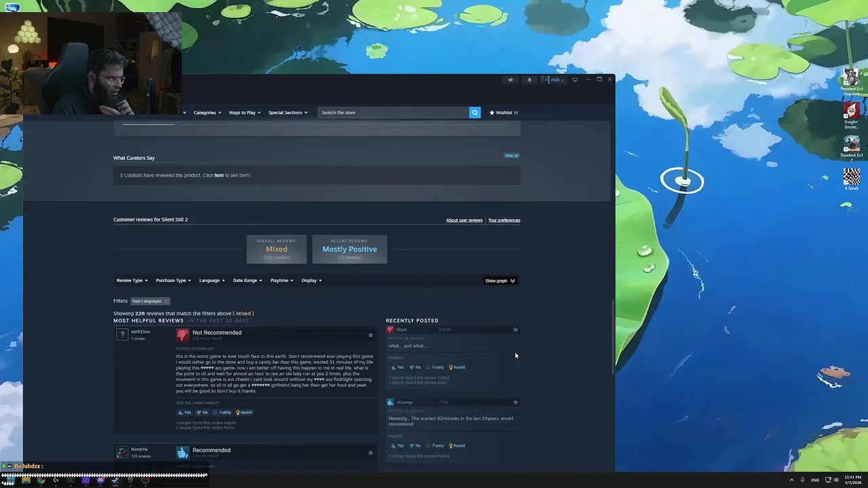Open ale511us reviewer profile name

[140, 332]
